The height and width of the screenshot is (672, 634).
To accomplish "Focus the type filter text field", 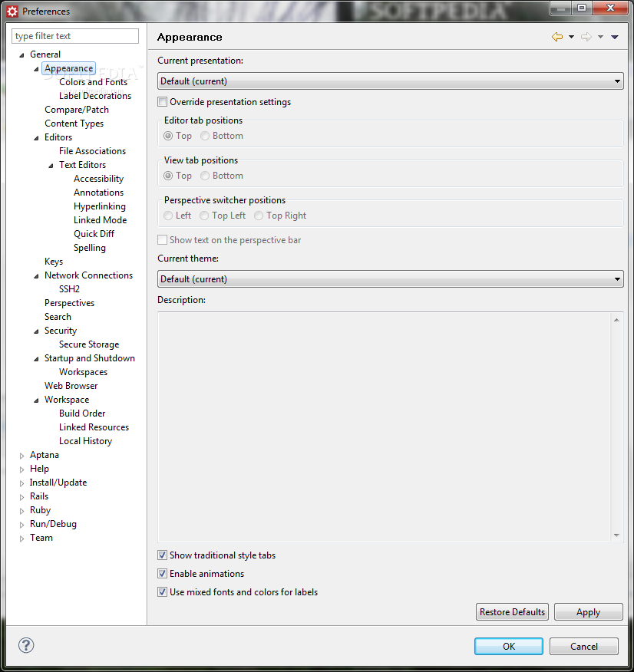I will (75, 36).
